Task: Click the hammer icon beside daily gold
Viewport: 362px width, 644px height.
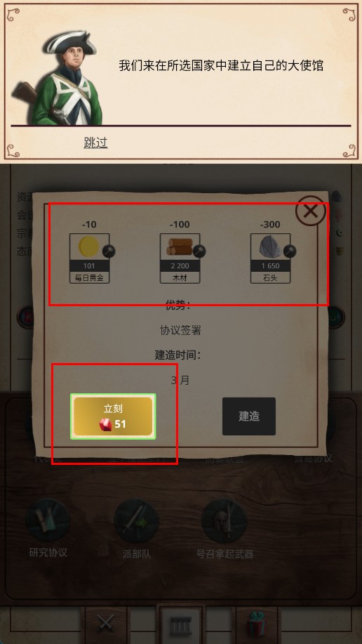Action: [109, 251]
